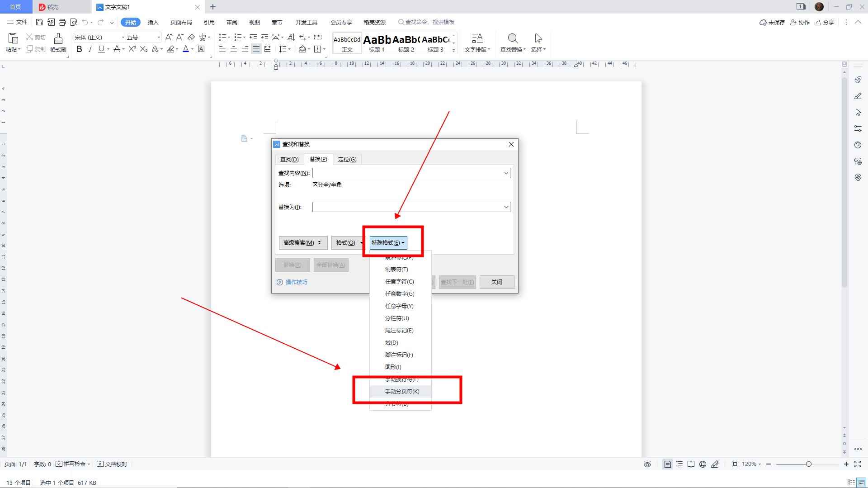Select Manual Page Break menu item
868x488 pixels.
point(402,392)
